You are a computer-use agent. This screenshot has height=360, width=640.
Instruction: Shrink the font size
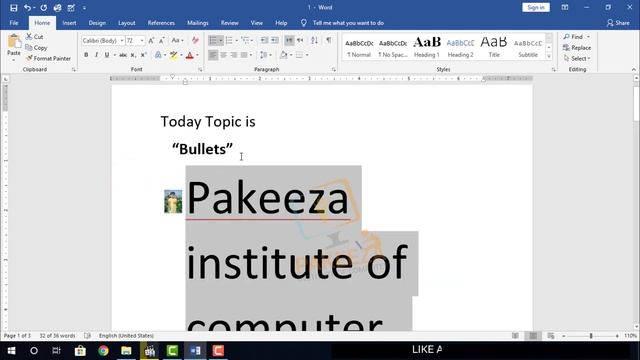tap(162, 40)
